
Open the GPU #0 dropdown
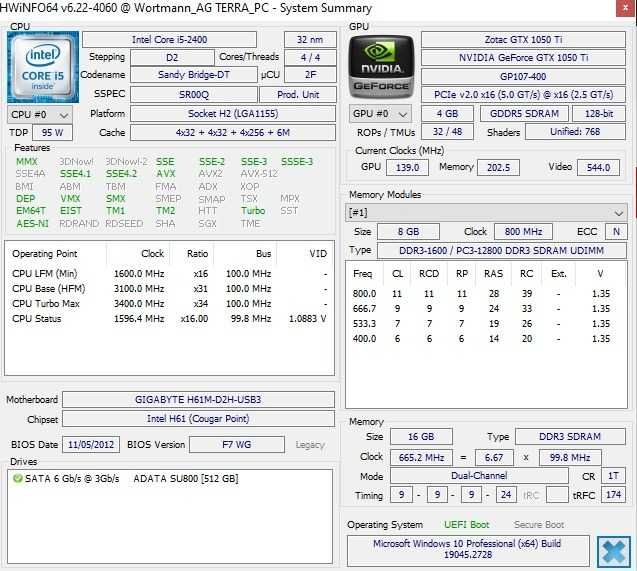click(x=380, y=114)
